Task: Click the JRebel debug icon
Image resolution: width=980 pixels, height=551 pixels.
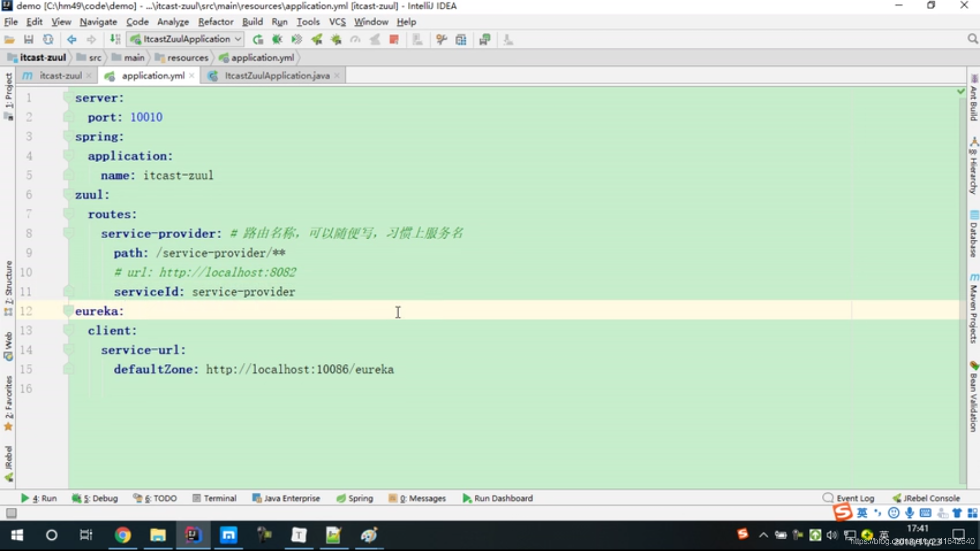Action: point(336,39)
